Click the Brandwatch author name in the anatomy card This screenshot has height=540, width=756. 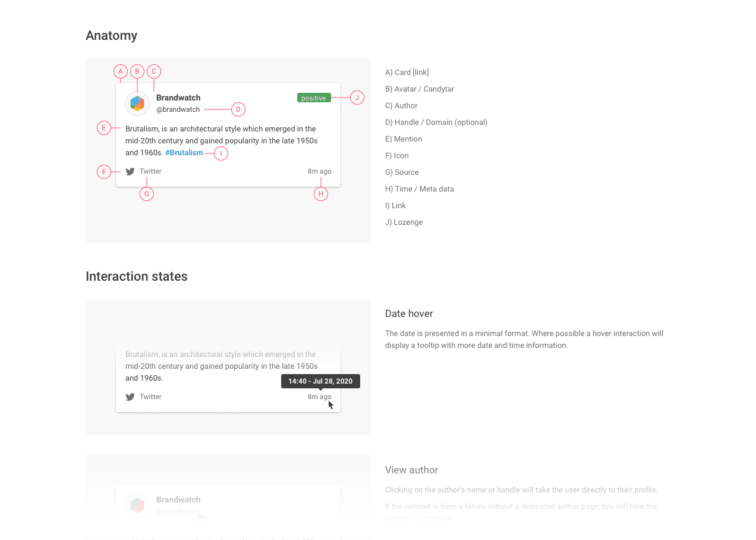(x=178, y=98)
